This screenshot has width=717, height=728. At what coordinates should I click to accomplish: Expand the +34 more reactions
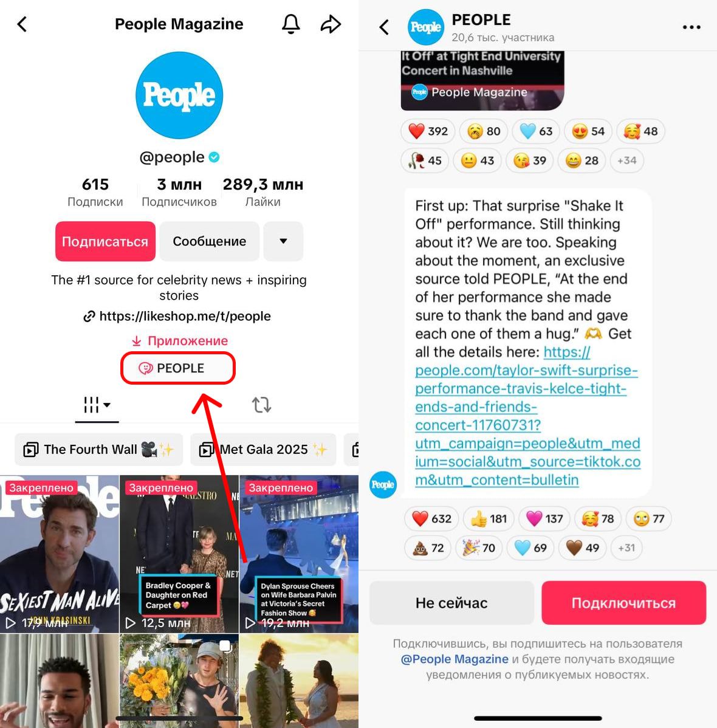coord(626,160)
